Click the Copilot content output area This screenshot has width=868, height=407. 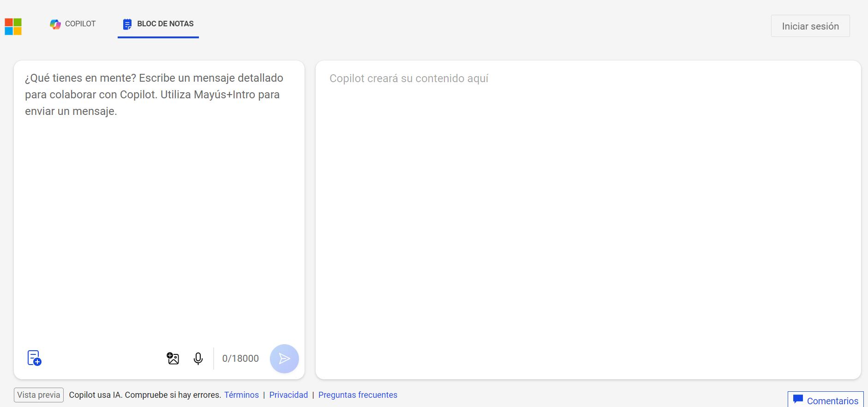tap(588, 220)
